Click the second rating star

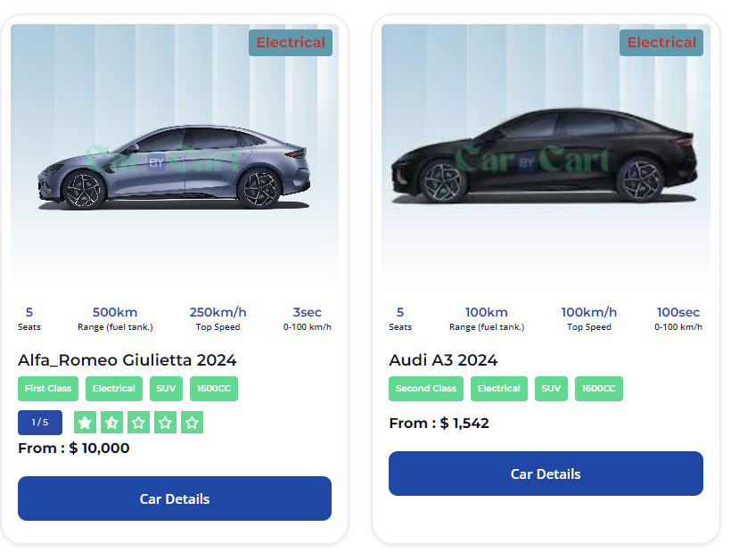111,423
